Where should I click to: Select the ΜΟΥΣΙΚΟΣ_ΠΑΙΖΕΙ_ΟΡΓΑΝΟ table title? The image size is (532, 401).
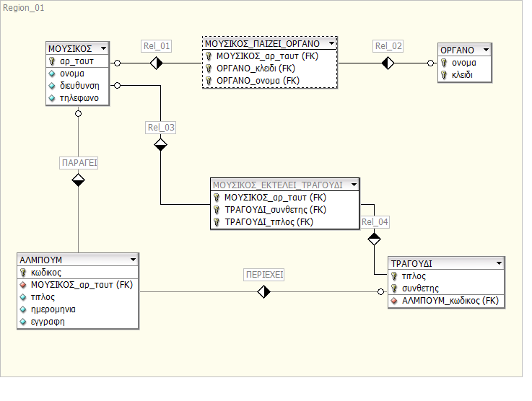point(262,44)
